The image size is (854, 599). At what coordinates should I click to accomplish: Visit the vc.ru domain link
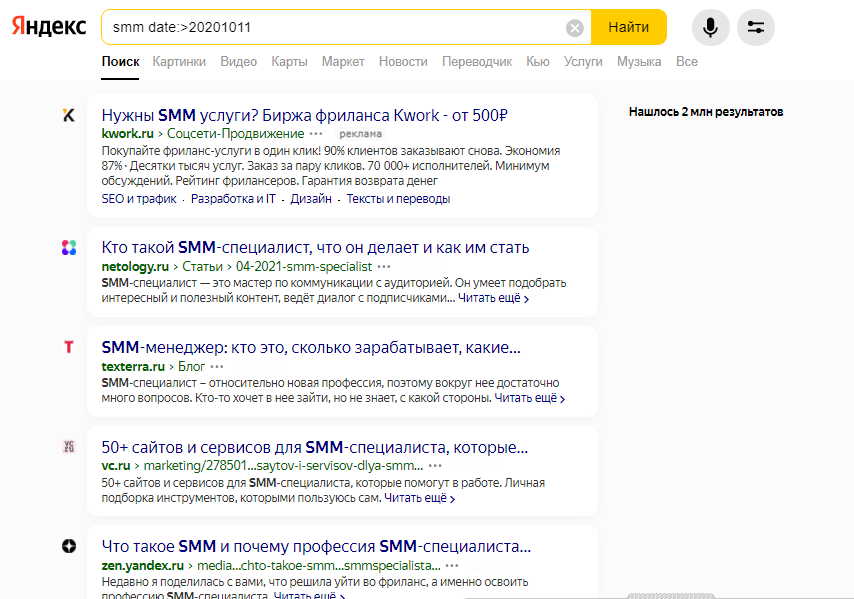click(116, 466)
